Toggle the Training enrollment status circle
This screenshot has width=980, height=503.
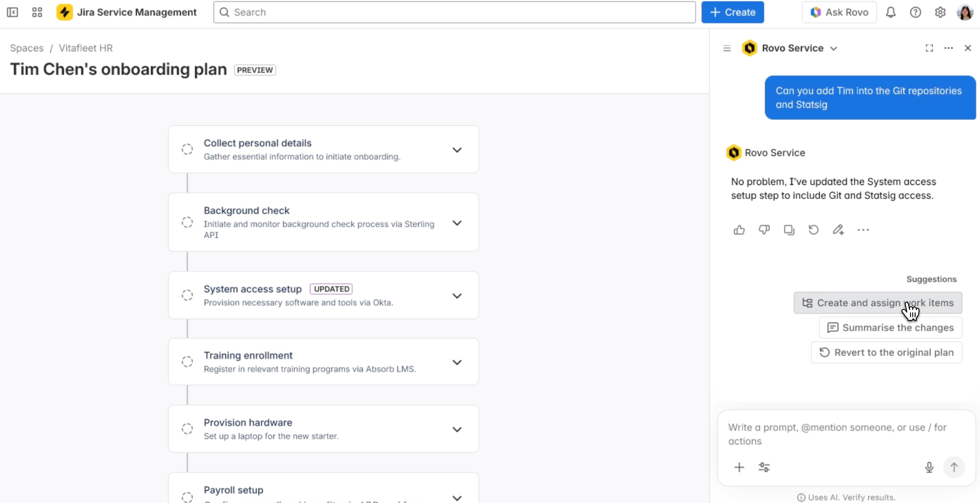pyautogui.click(x=187, y=362)
